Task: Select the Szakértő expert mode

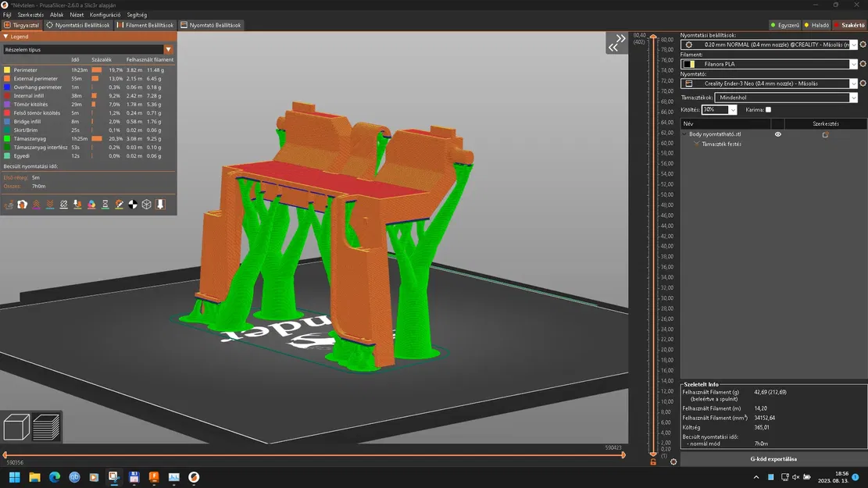Action: [850, 25]
